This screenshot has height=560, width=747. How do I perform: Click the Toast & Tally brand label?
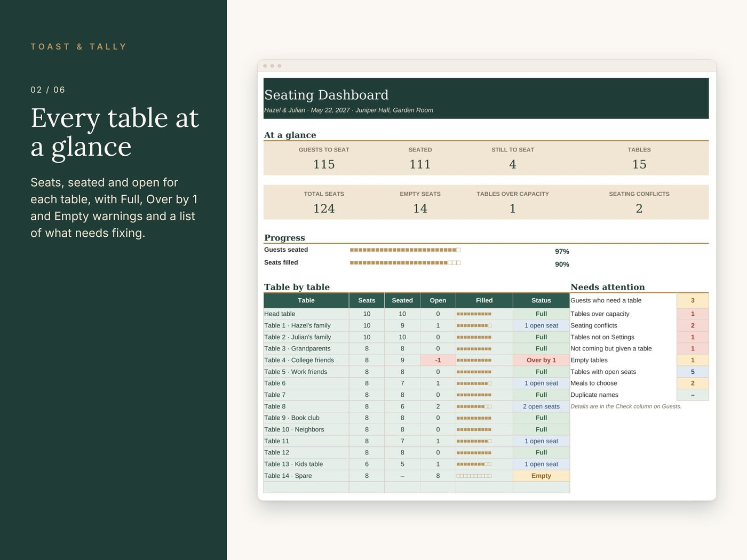coord(78,47)
